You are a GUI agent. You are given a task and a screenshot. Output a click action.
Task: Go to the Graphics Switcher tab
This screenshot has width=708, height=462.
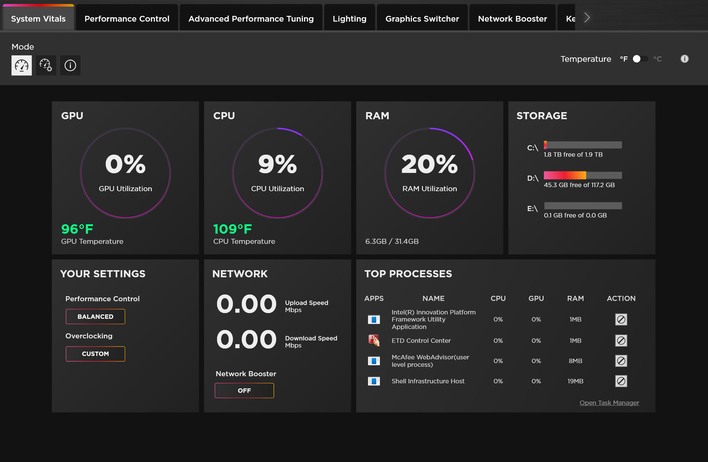[422, 18]
